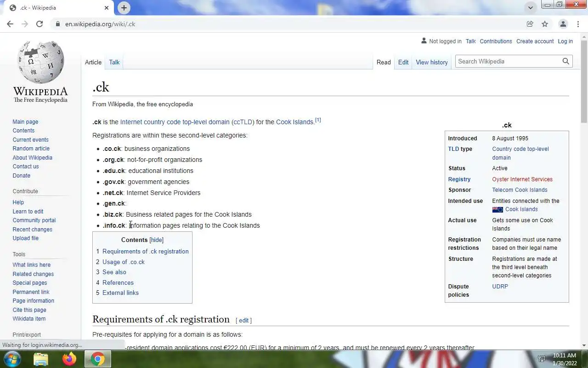Click the Random article sidebar link

coord(31,149)
